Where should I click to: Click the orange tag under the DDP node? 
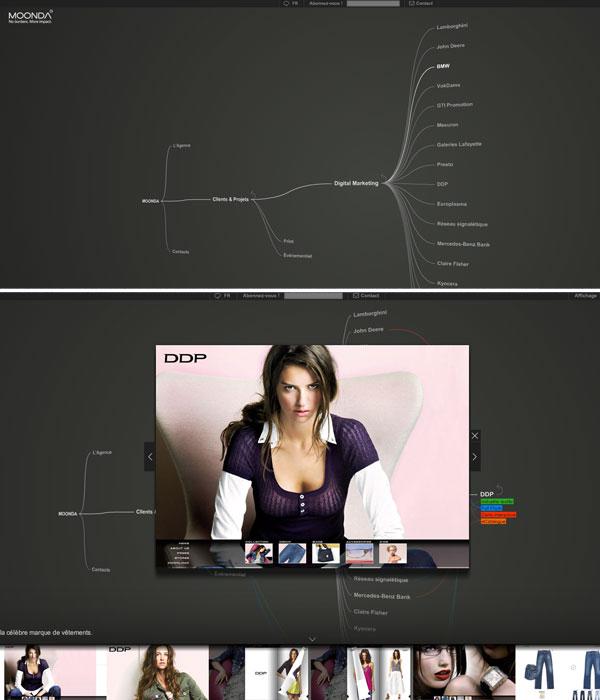493,521
